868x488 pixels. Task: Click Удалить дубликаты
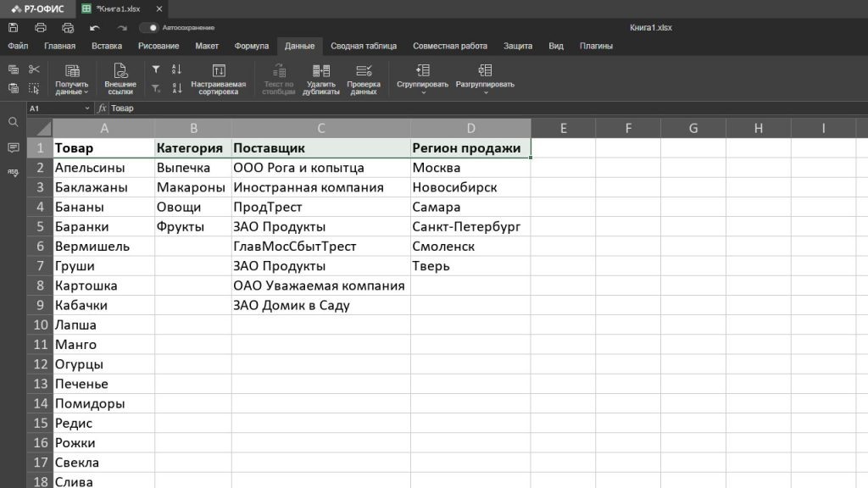(x=321, y=79)
